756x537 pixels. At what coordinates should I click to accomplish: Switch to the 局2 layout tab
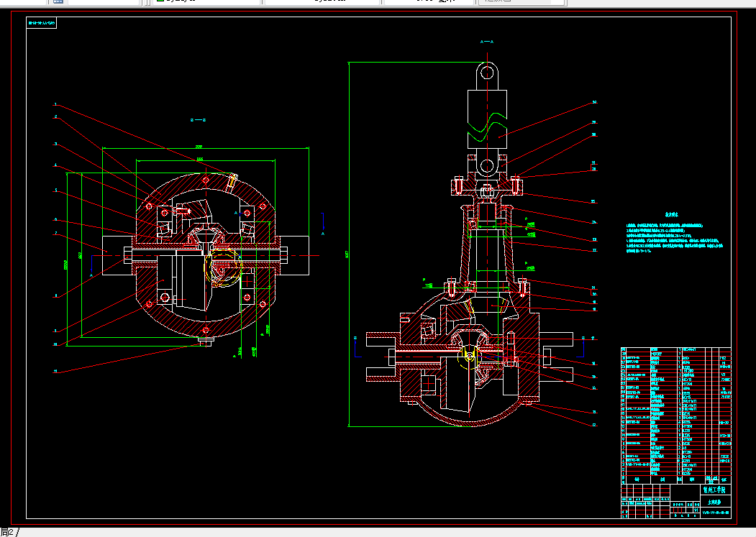7,532
